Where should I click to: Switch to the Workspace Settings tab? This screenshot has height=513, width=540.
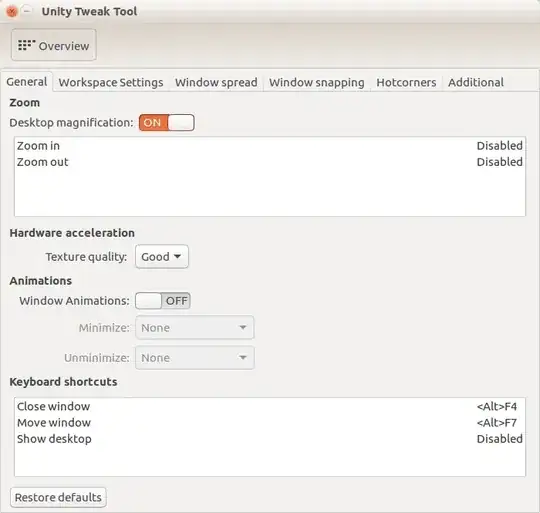pyautogui.click(x=111, y=83)
